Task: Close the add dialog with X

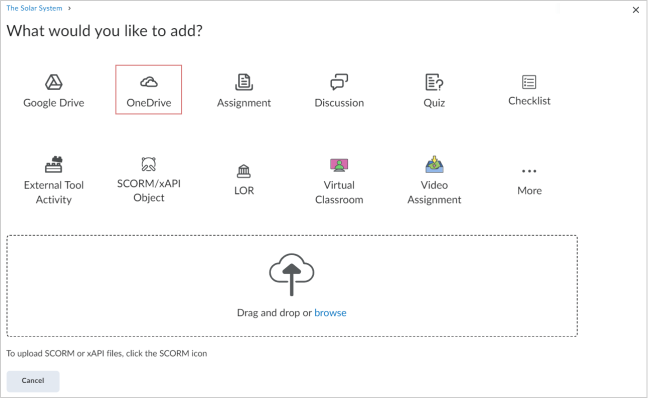Action: click(636, 10)
